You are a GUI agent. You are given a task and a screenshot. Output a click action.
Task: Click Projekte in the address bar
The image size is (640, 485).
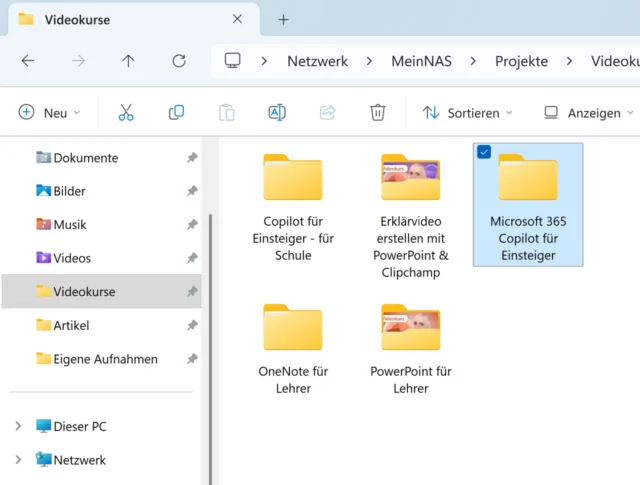pyautogui.click(x=521, y=61)
